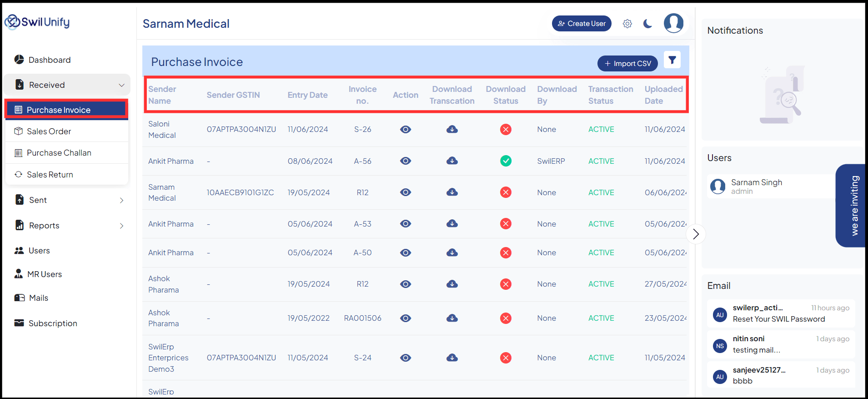Open the 'we are inviting' side tab

pyautogui.click(x=851, y=206)
